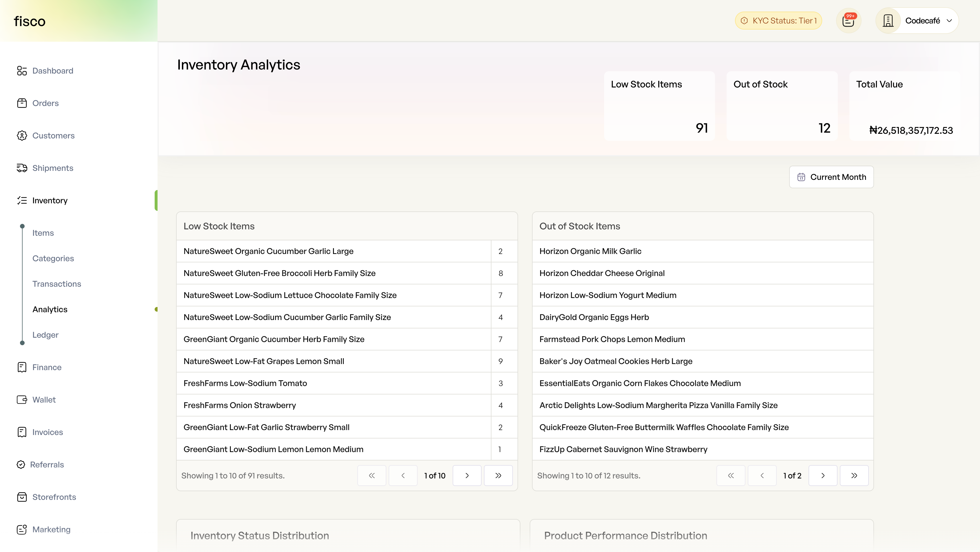The width and height of the screenshot is (980, 552).
Task: Click the Wallet icon in sidebar
Action: [22, 399]
